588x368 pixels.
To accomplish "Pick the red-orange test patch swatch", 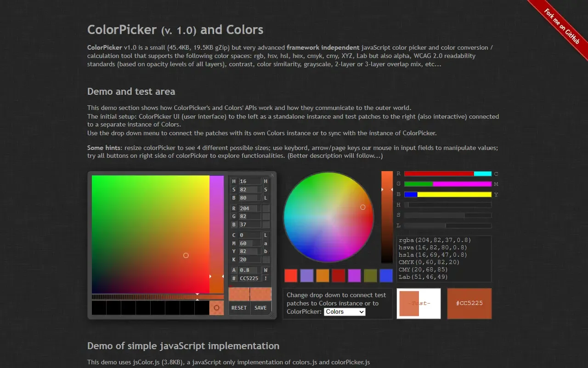I will 291,276.
